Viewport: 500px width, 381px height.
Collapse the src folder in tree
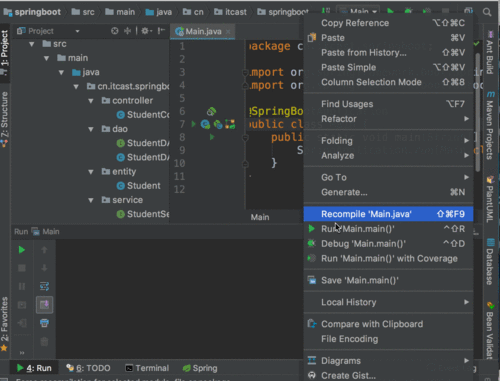click(x=32, y=44)
